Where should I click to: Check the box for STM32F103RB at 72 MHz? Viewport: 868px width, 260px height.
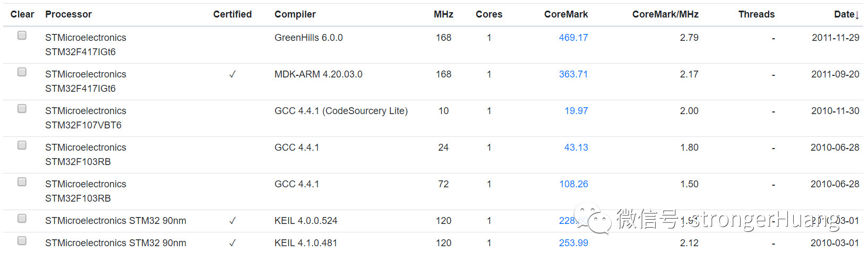22,182
